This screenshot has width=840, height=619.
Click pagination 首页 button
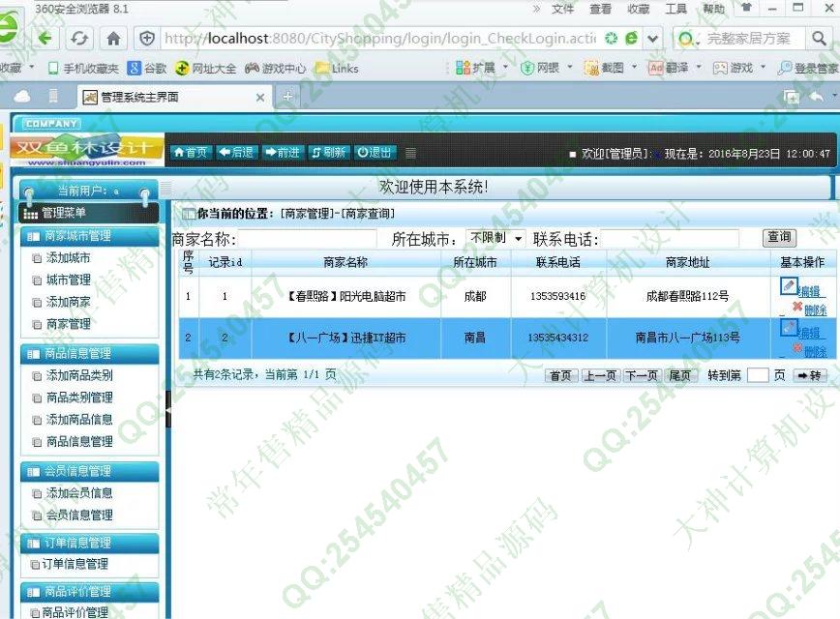pyautogui.click(x=561, y=375)
